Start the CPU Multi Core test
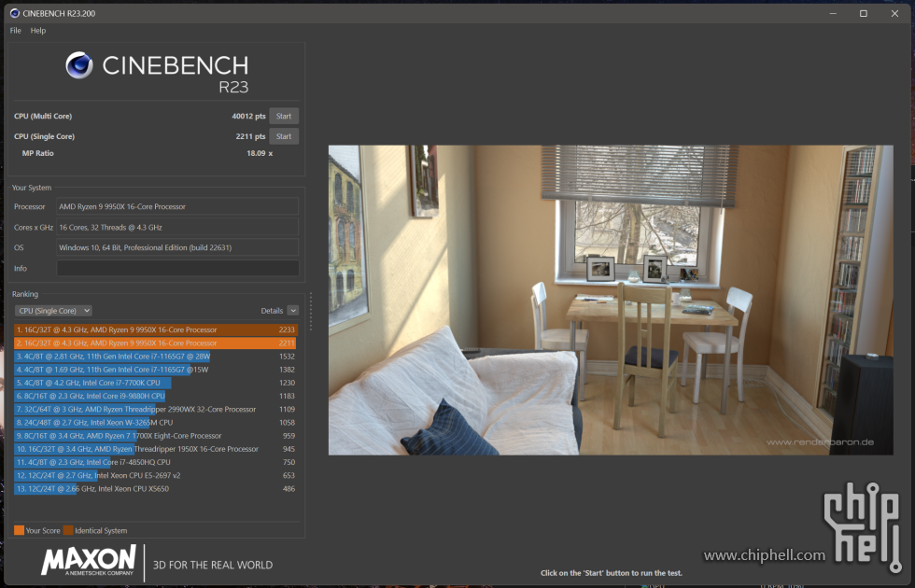 point(284,116)
